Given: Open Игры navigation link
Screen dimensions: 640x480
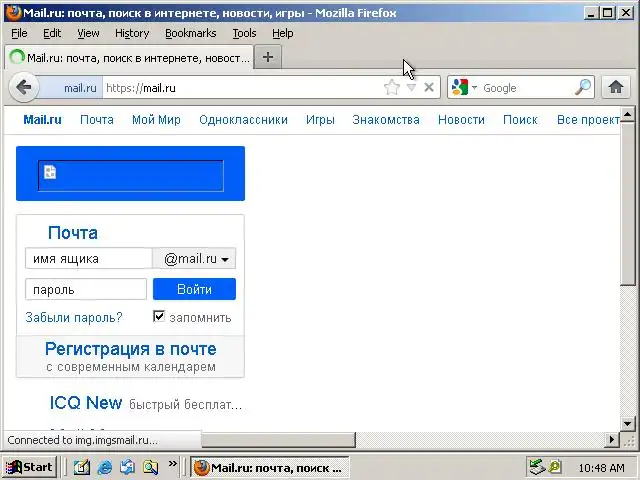Looking at the screenshot, I should [x=320, y=120].
